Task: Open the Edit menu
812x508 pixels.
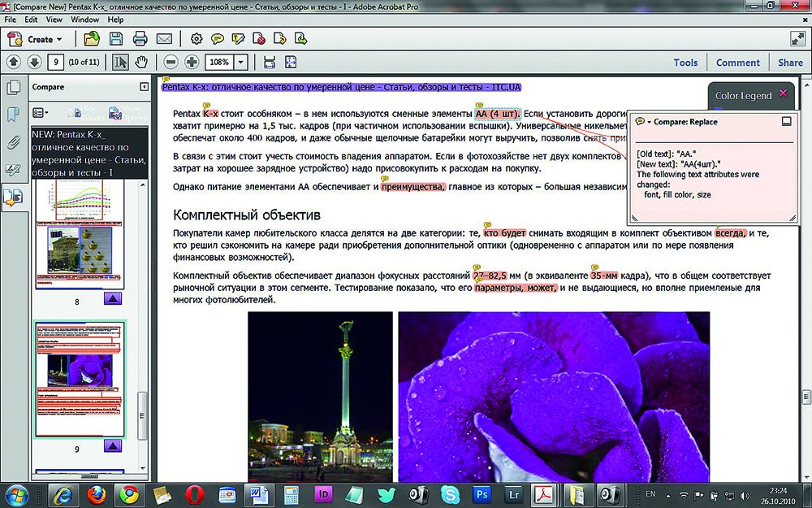Action: [x=31, y=19]
